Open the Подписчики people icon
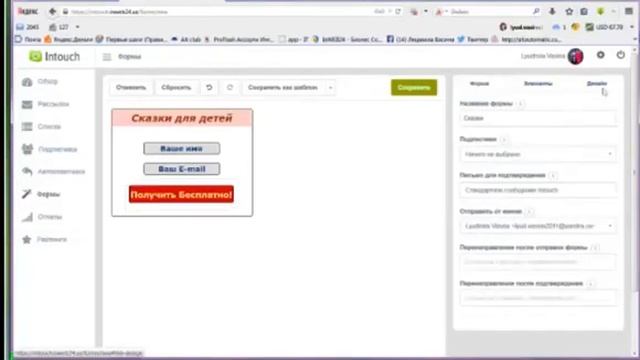Image resolution: width=640 pixels, height=360 pixels. point(27,149)
